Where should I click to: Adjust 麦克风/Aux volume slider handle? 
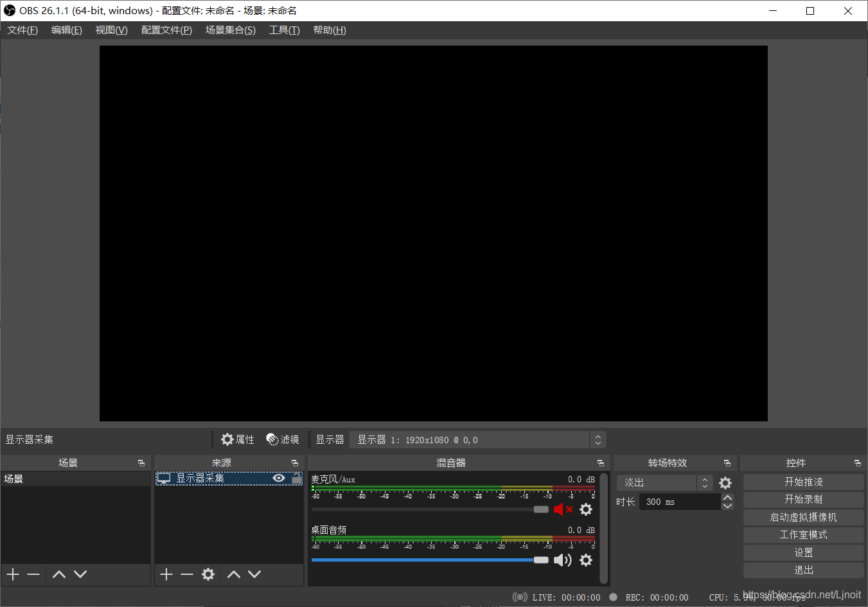pyautogui.click(x=541, y=509)
